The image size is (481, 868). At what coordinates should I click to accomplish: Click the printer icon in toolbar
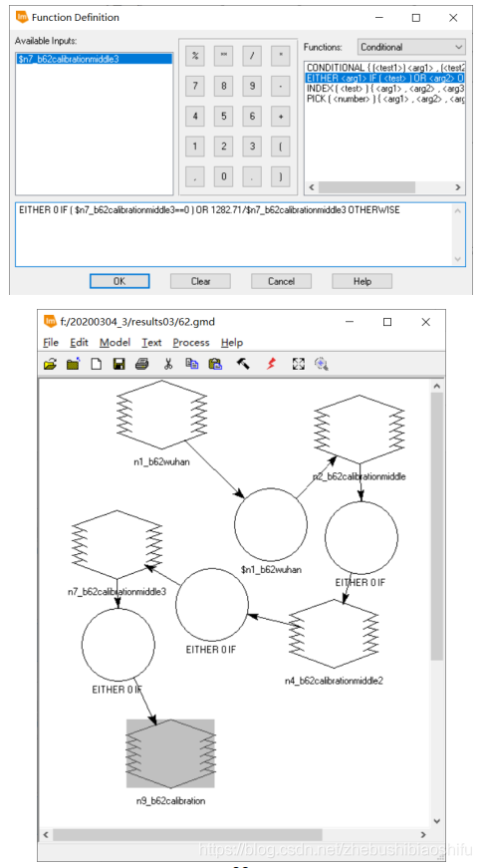[x=142, y=364]
